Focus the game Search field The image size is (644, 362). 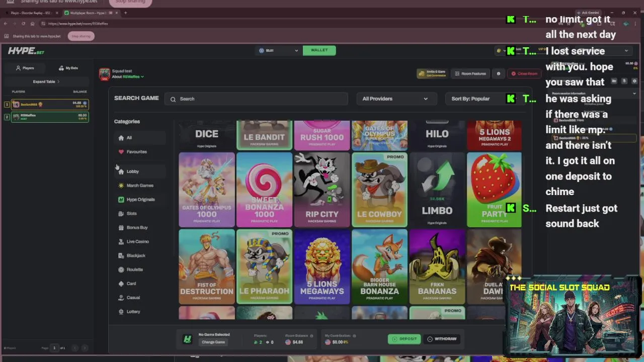(256, 99)
